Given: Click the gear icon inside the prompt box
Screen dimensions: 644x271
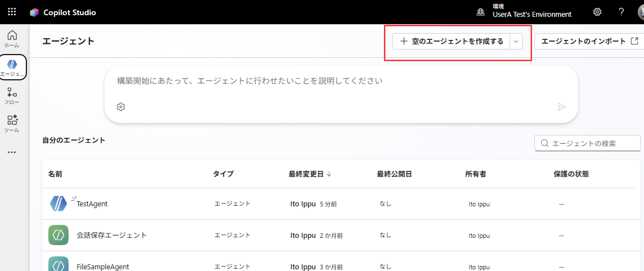Looking at the screenshot, I should (121, 107).
